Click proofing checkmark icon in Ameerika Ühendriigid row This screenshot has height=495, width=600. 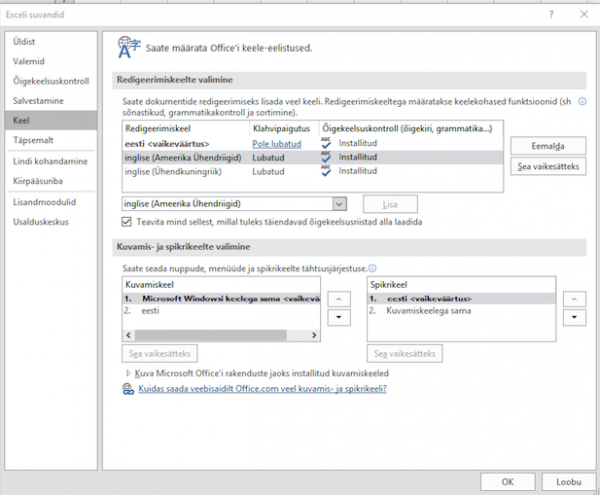pos(326,157)
